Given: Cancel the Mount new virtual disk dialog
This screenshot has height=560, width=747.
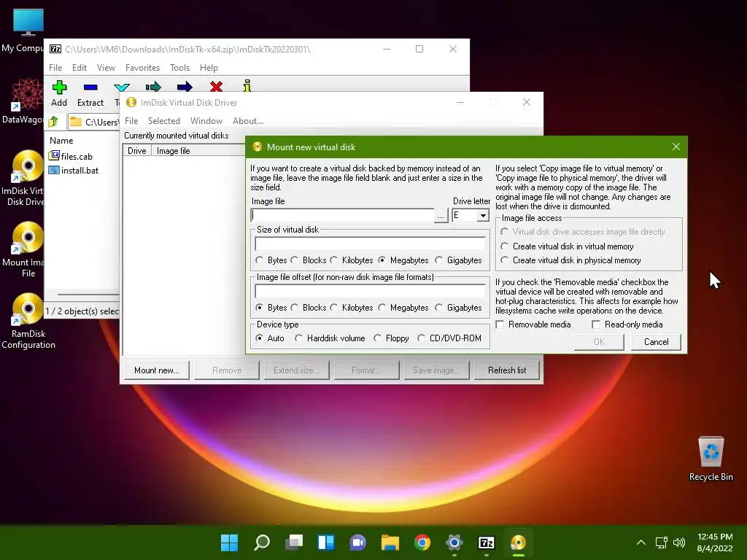Looking at the screenshot, I should pyautogui.click(x=656, y=342).
